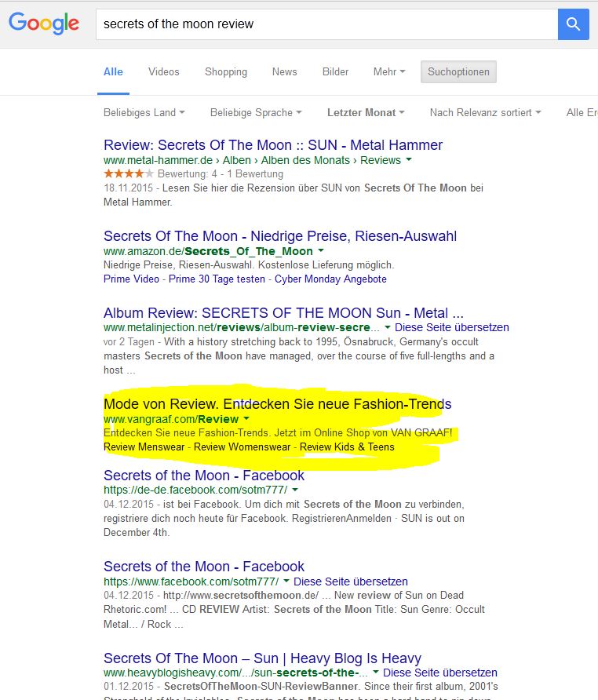Open 'Prime 30 Tage testen' sitelink
The height and width of the screenshot is (700, 598).
pos(217,279)
